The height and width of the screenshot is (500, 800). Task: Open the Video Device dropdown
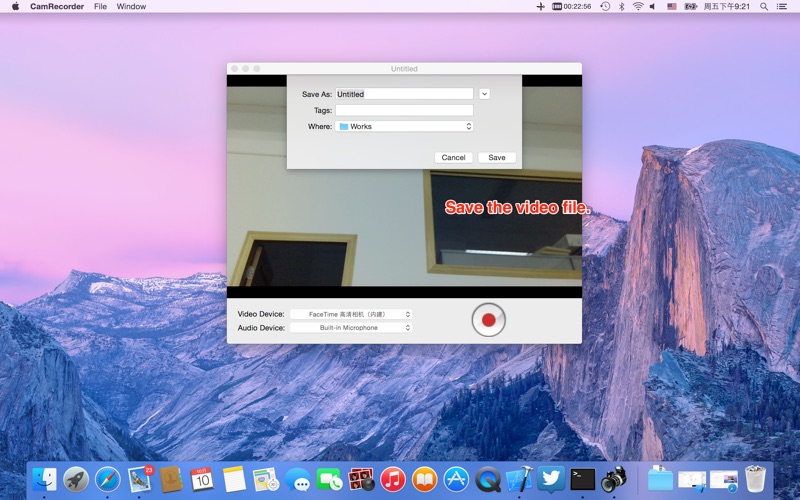pyautogui.click(x=351, y=314)
